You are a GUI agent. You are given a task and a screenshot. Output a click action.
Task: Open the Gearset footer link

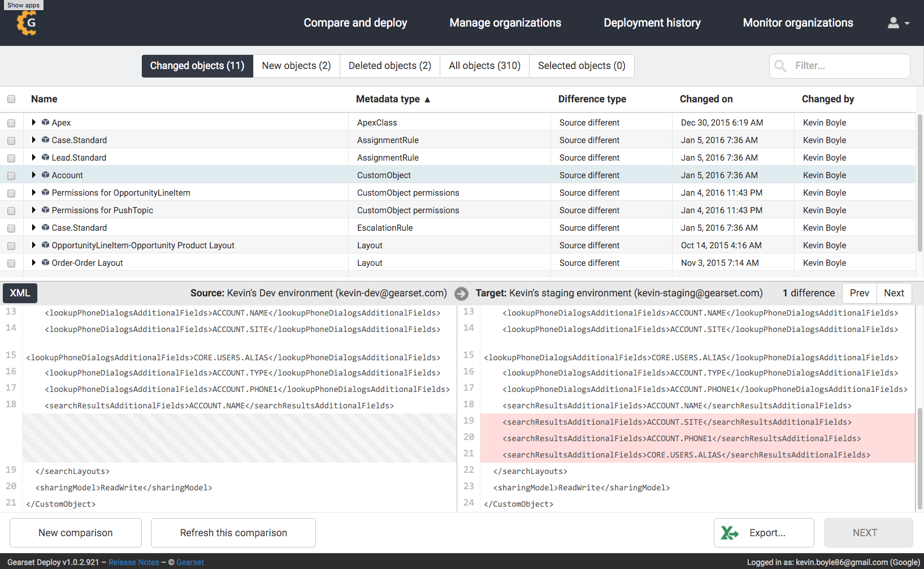tap(190, 562)
